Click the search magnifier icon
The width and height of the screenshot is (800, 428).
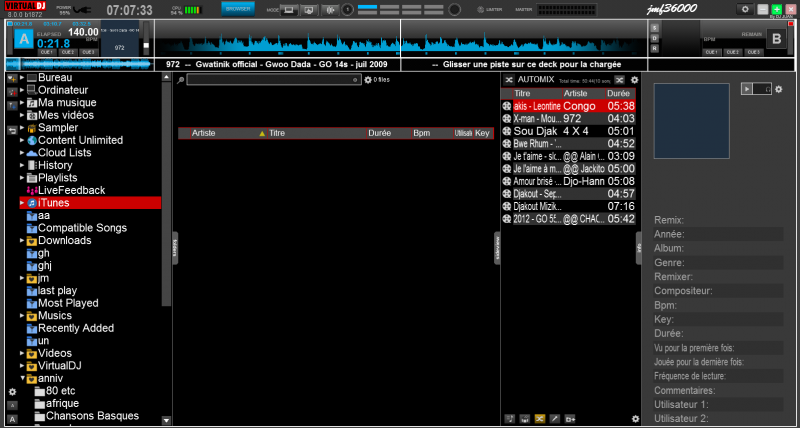(181, 79)
